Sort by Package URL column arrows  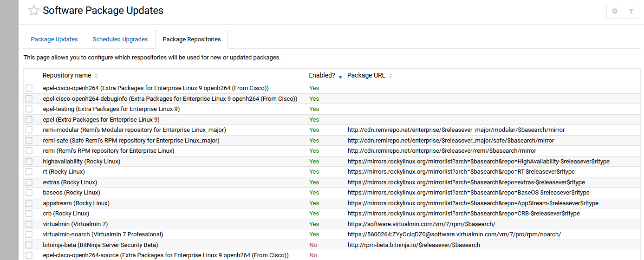coord(390,76)
